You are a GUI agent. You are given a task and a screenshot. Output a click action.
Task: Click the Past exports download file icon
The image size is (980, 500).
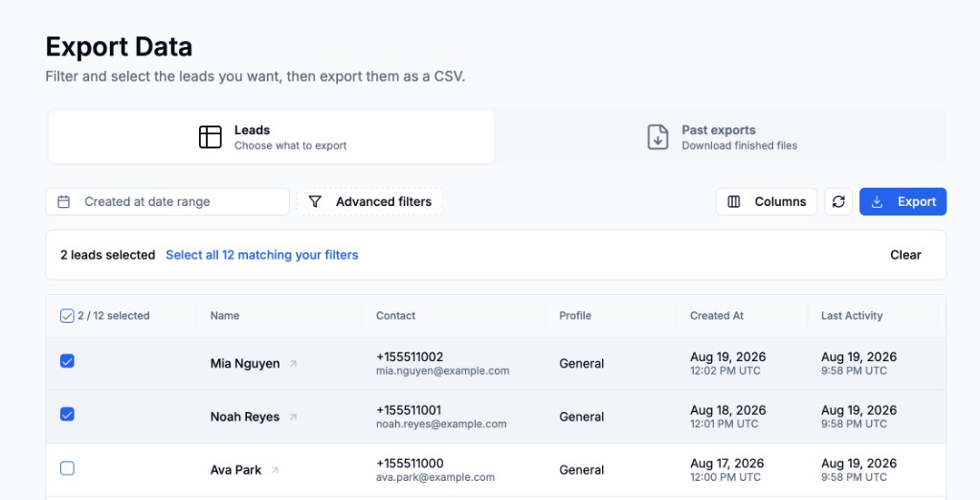click(657, 137)
